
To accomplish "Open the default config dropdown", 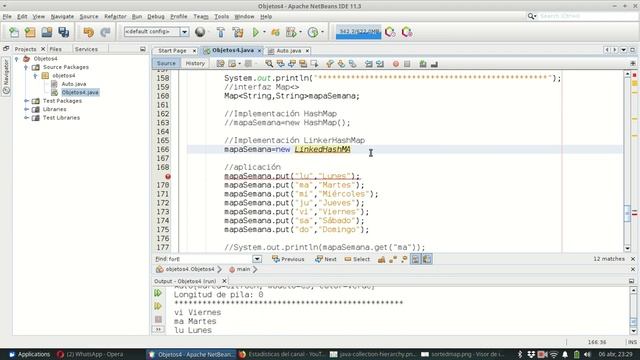I will pyautogui.click(x=184, y=32).
